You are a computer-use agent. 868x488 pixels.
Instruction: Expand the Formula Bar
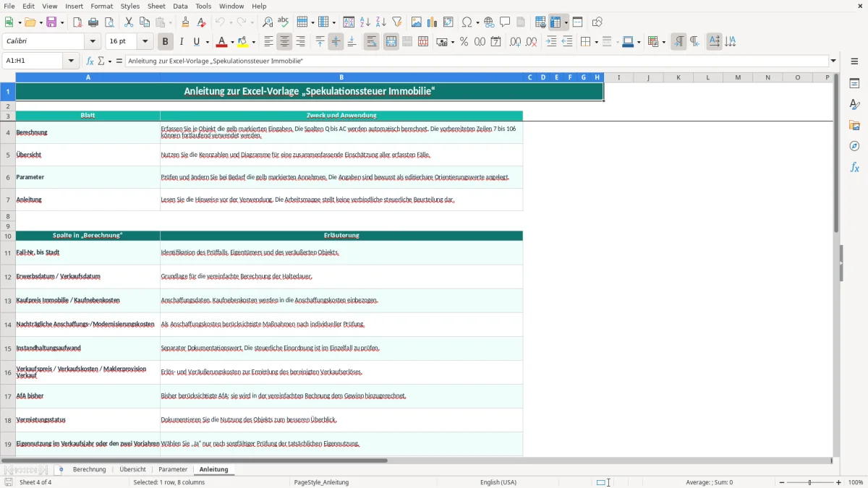[833, 61]
